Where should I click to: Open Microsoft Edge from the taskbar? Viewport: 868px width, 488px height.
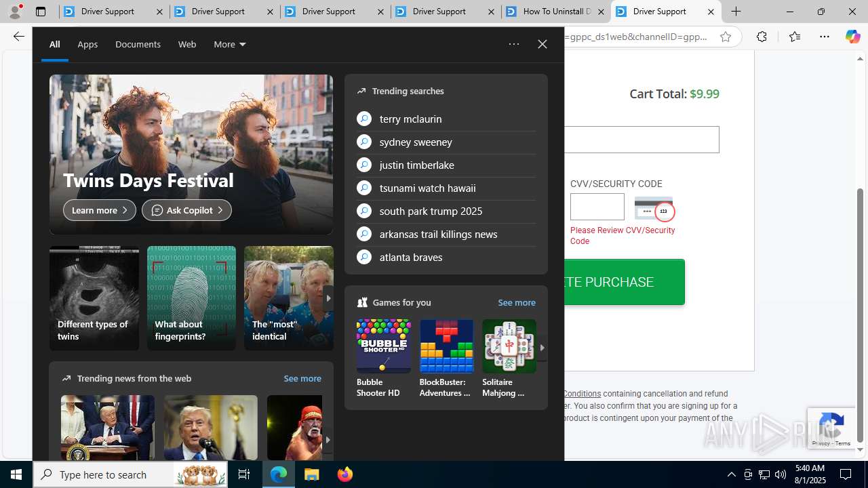[279, 474]
